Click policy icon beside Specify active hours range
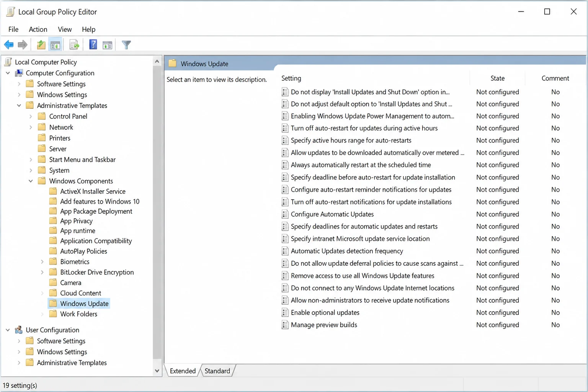 point(285,140)
